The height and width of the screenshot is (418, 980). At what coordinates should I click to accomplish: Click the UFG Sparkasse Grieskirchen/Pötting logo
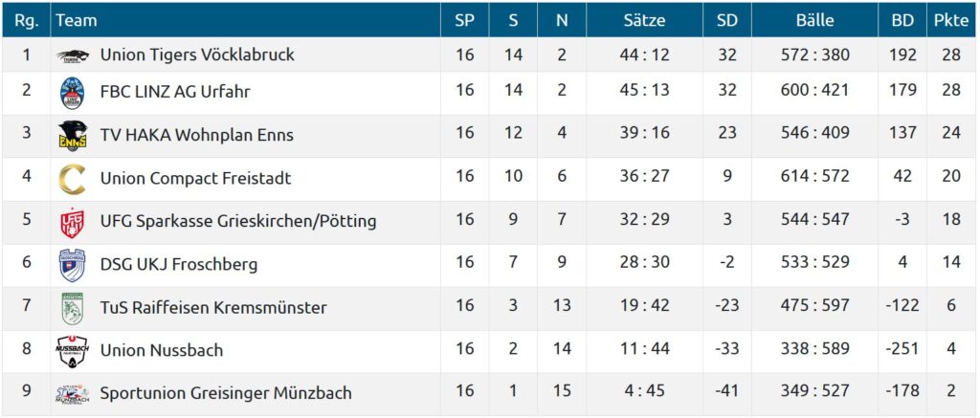click(x=73, y=222)
